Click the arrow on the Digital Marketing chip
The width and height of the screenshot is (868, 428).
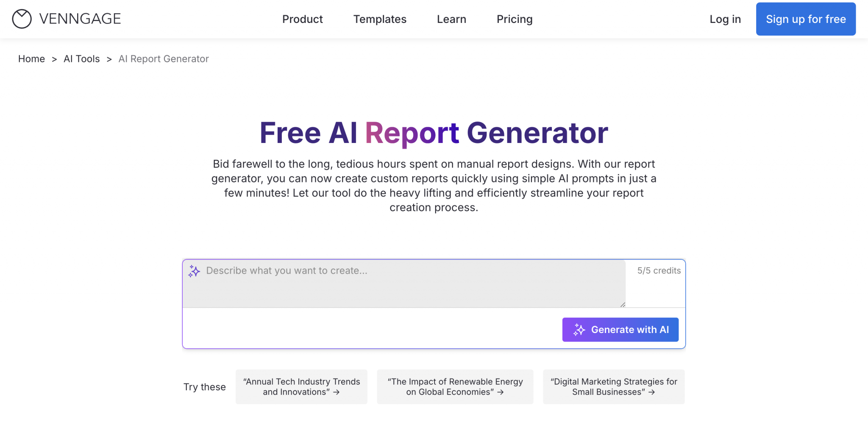coord(651,393)
